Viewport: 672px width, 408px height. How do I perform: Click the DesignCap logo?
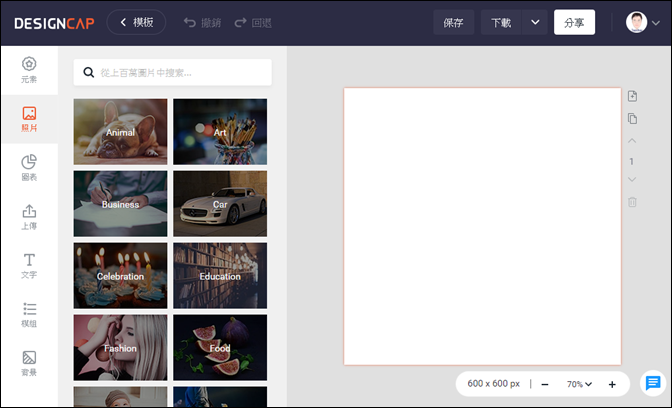click(x=54, y=23)
